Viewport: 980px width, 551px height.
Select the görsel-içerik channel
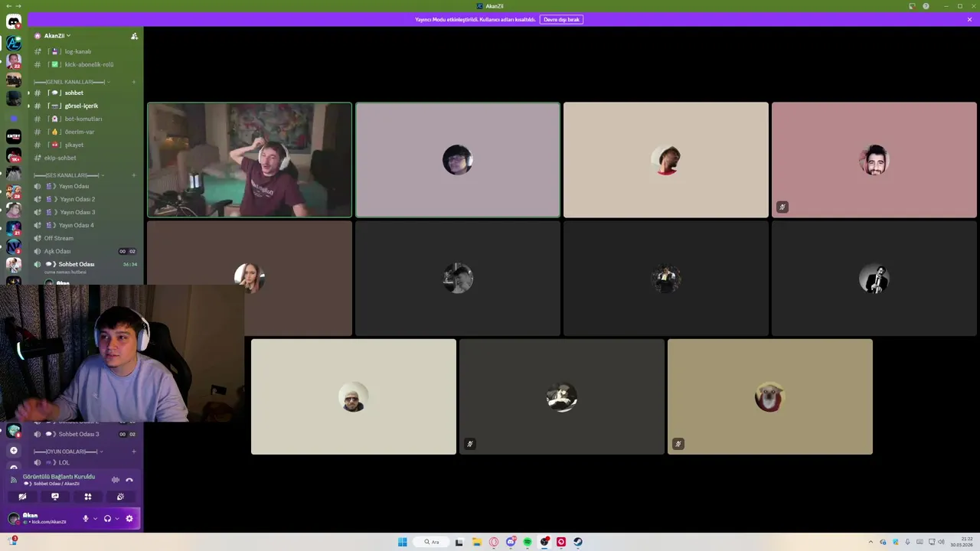pos(84,106)
